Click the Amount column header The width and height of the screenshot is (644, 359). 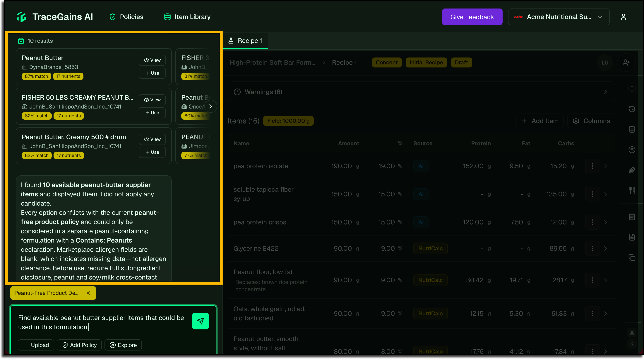click(349, 143)
